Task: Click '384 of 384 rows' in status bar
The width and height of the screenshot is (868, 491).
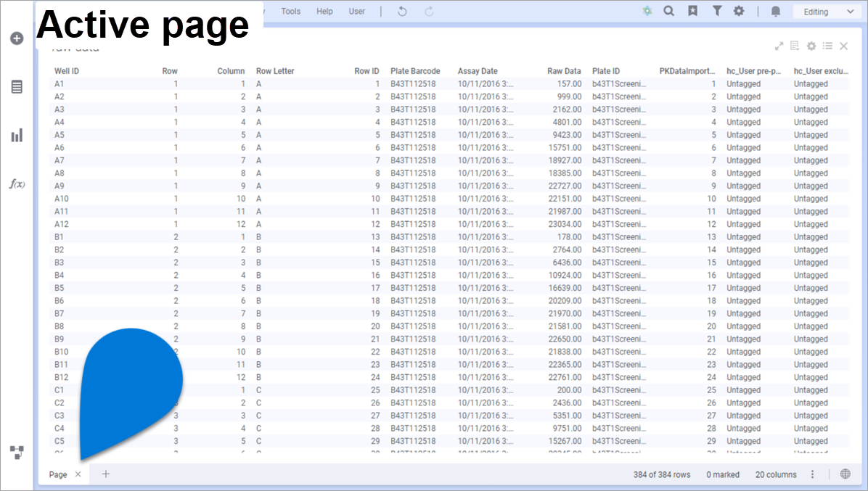Action: tap(661, 474)
